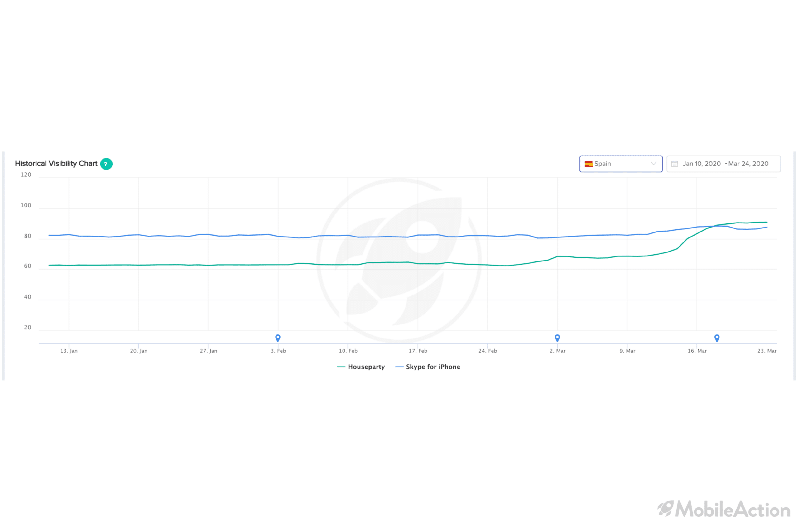798x532 pixels.
Task: Click the 10. Feb axis label
Action: click(348, 351)
